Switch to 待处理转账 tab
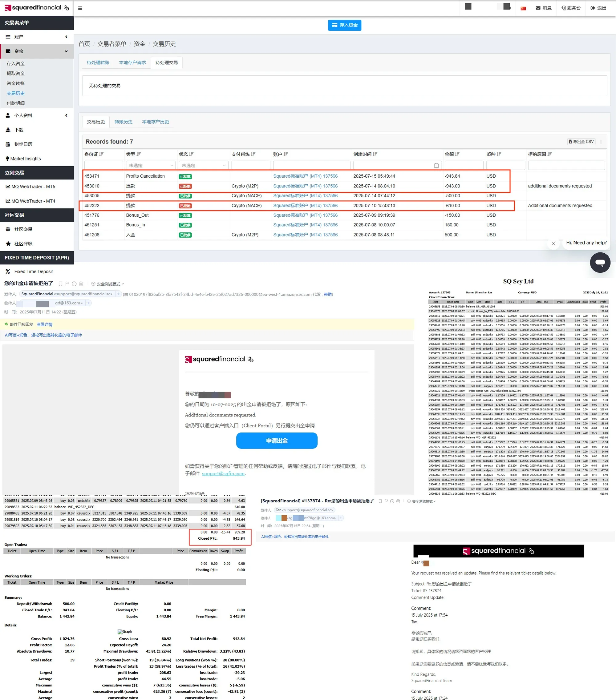616x700 pixels. 98,63
